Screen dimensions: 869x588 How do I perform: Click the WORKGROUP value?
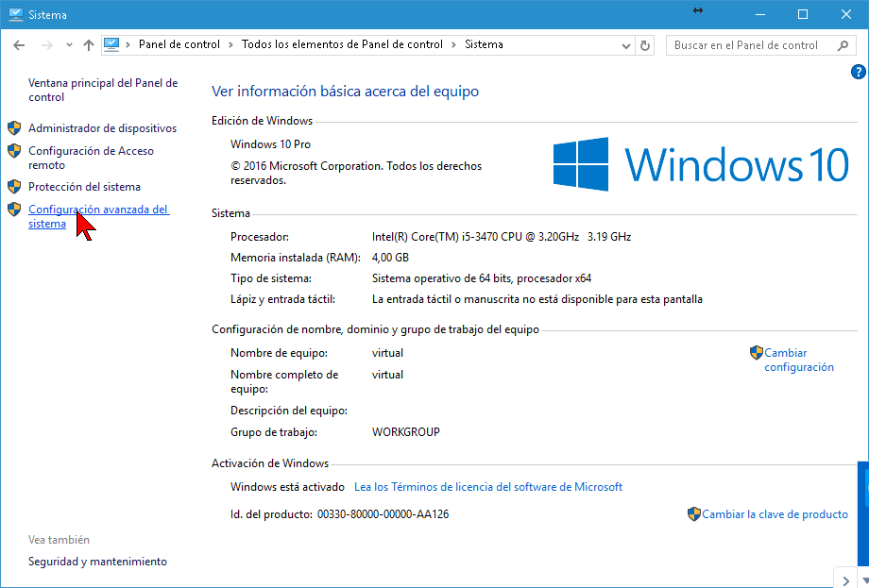pyautogui.click(x=405, y=432)
